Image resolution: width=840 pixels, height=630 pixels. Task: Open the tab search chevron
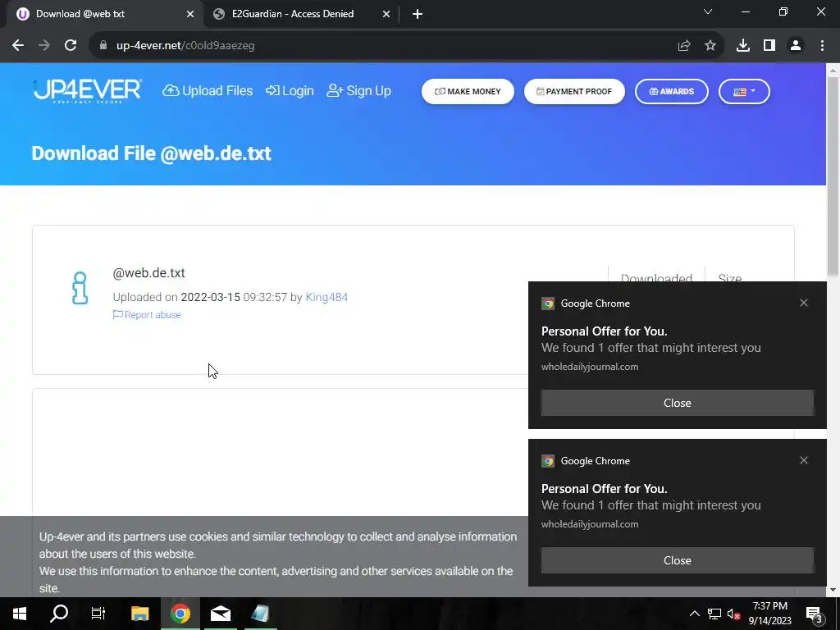[x=708, y=11]
